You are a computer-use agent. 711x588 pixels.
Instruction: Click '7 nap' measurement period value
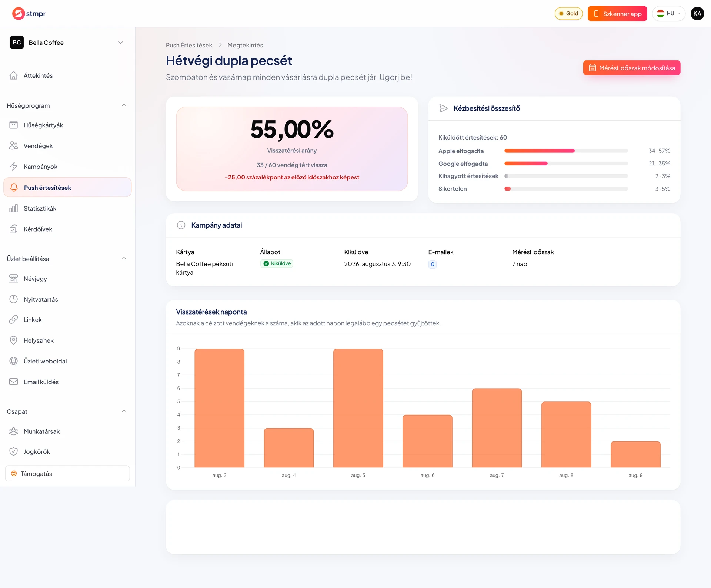click(x=520, y=264)
